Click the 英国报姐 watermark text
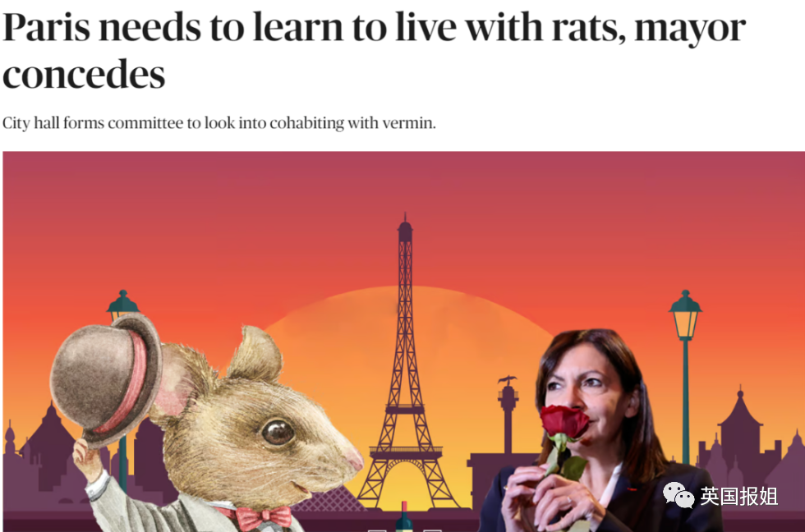805x532 pixels. [x=739, y=497]
